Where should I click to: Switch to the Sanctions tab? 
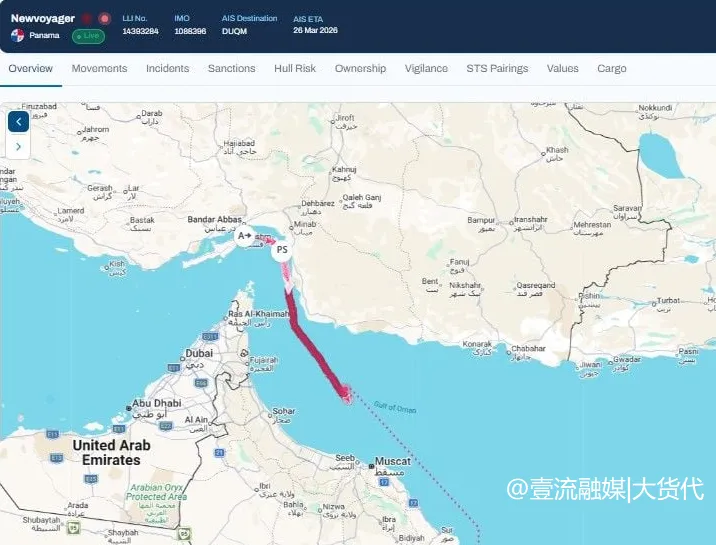[232, 68]
